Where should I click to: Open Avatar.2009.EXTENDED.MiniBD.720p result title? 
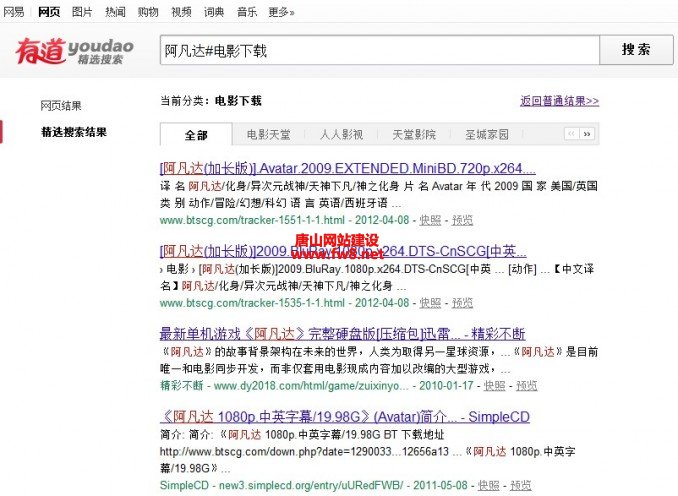pyautogui.click(x=348, y=168)
